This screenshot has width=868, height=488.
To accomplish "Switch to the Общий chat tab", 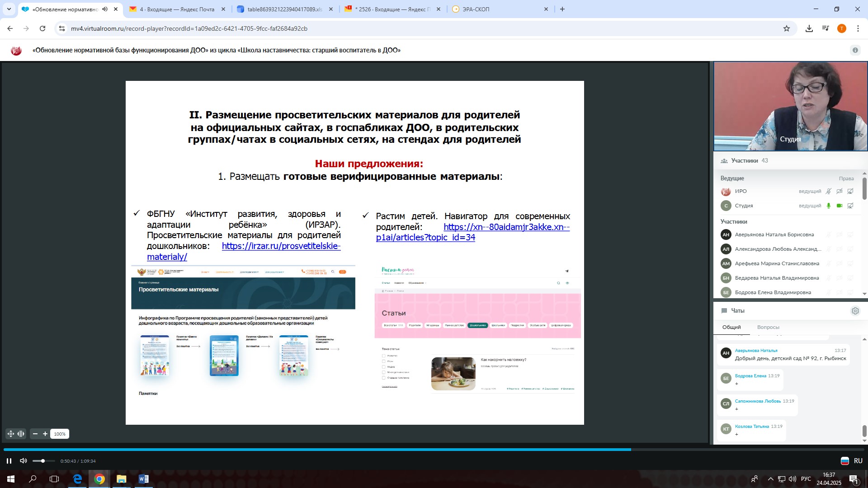I will [731, 327].
